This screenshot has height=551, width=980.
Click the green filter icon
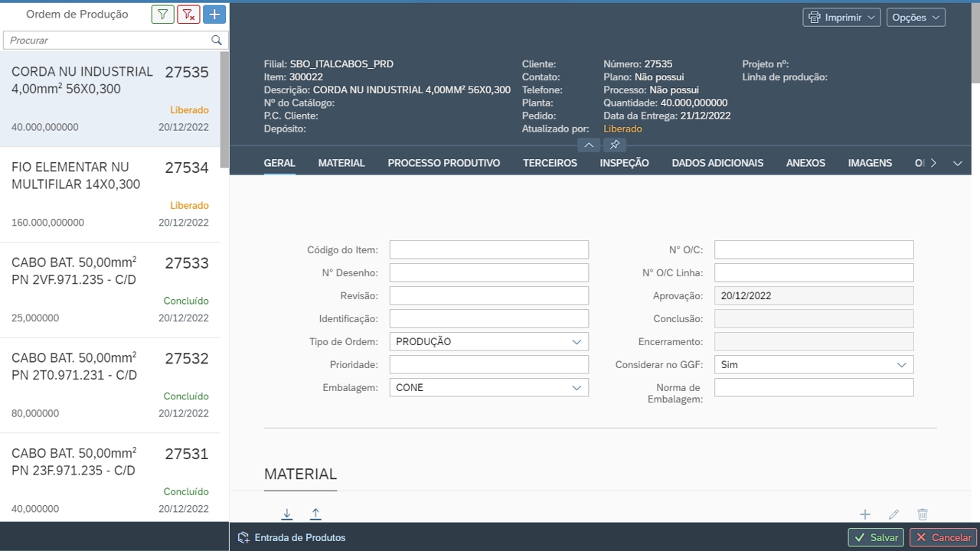[x=162, y=15]
